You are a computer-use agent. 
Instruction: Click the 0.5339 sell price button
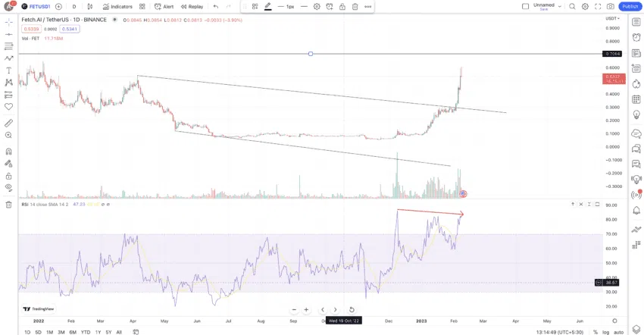[x=31, y=30]
